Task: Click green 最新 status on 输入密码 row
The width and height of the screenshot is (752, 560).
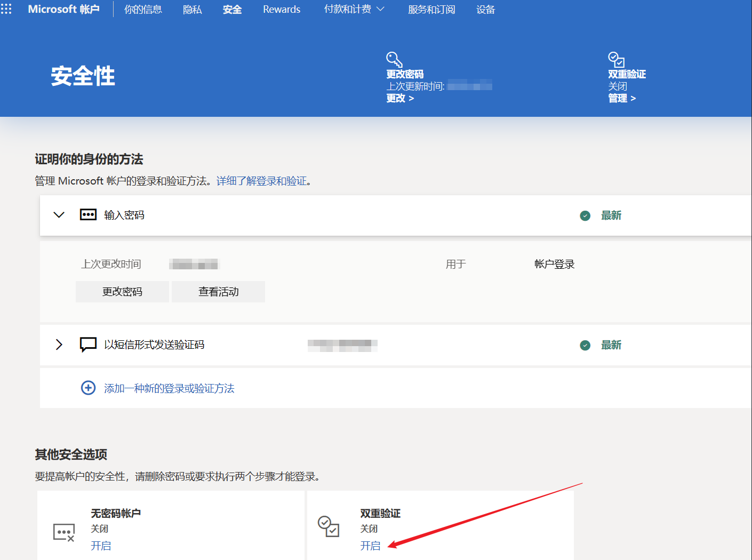Action: pos(611,215)
